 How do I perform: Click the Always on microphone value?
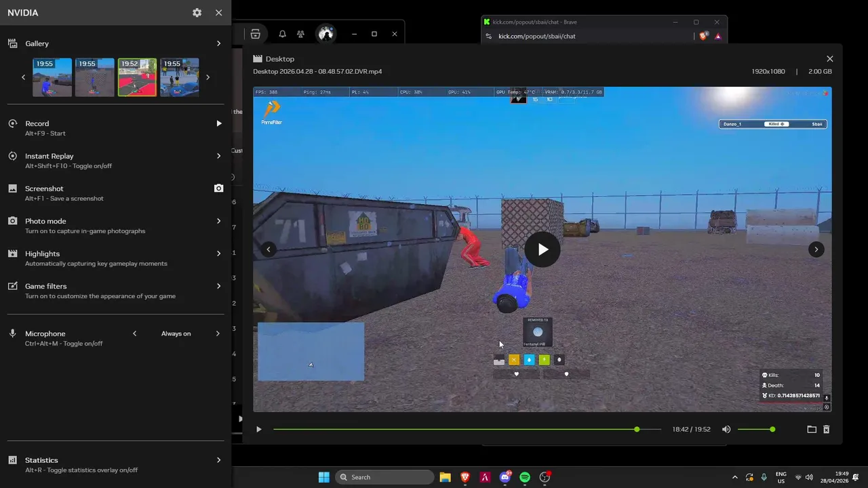click(176, 333)
